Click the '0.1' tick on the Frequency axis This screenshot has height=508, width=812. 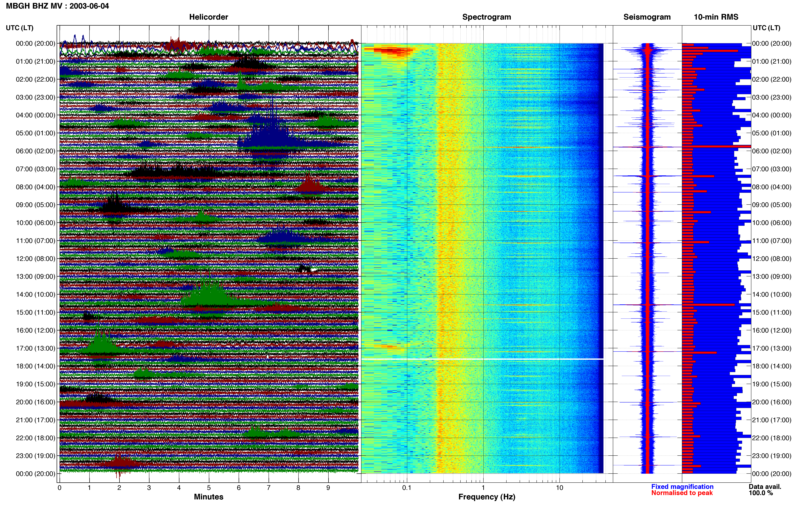pyautogui.click(x=407, y=488)
